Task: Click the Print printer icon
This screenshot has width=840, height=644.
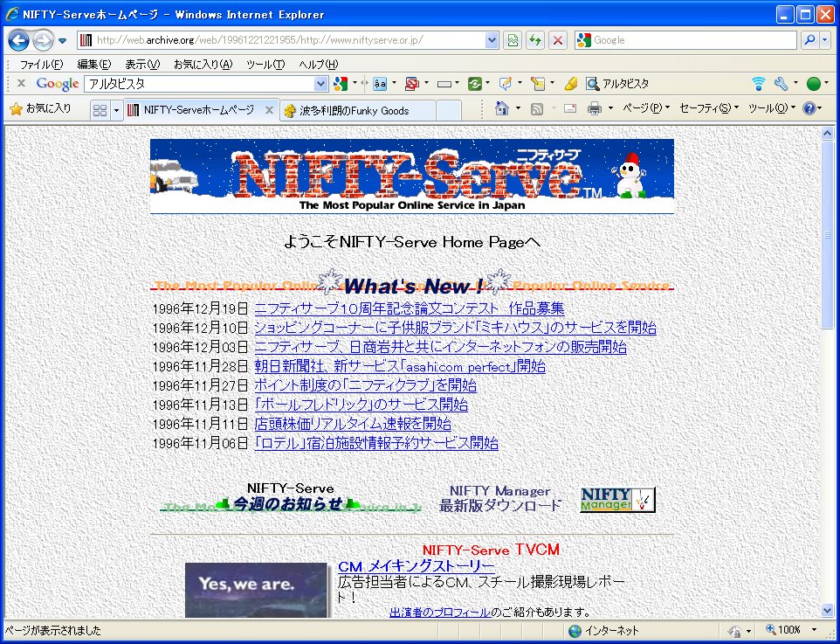Action: tap(595, 109)
